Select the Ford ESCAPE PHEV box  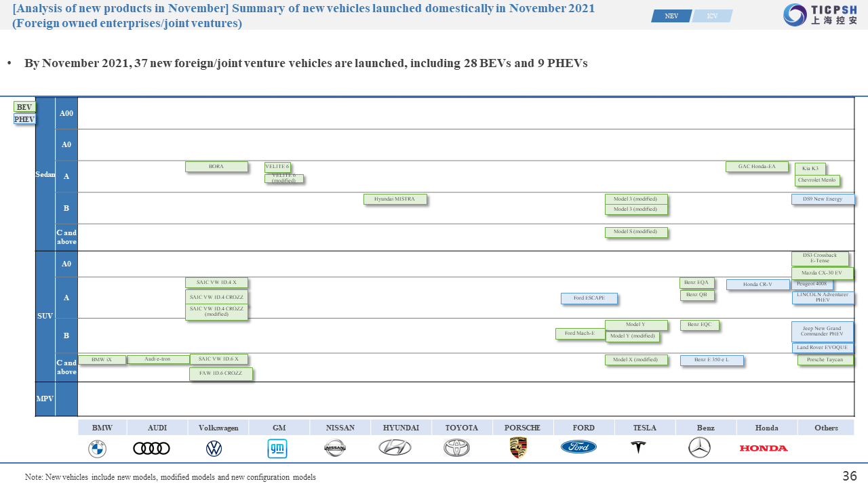[x=589, y=298]
